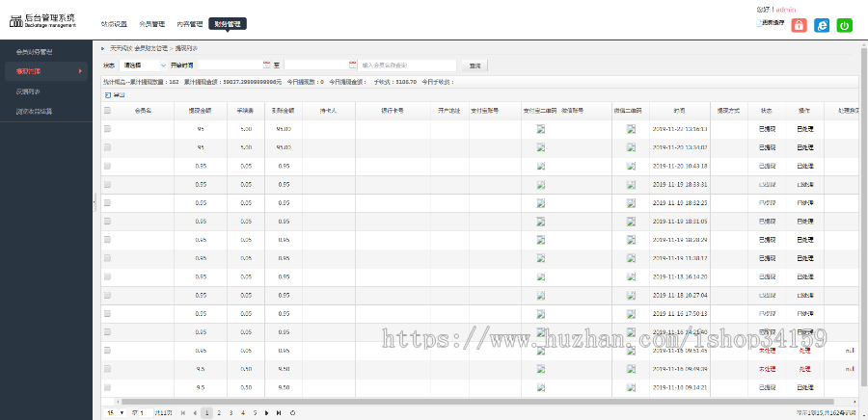Click the member name search field
Viewport: 868px width, 420px height.
[x=407, y=66]
